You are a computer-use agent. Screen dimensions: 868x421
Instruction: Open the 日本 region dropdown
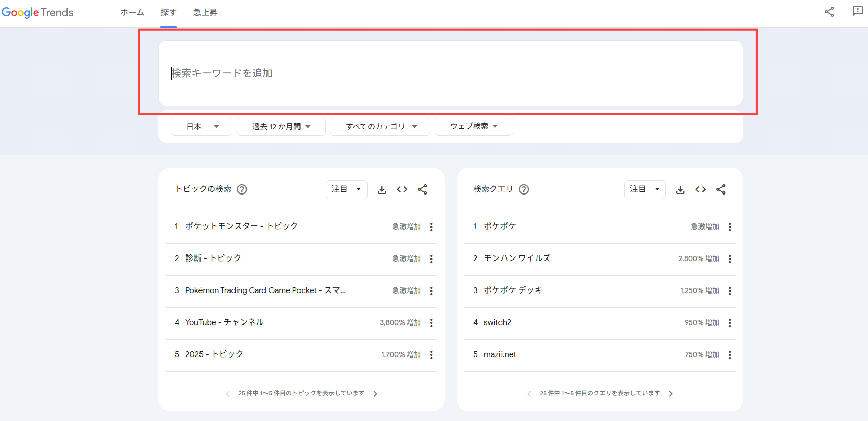202,126
